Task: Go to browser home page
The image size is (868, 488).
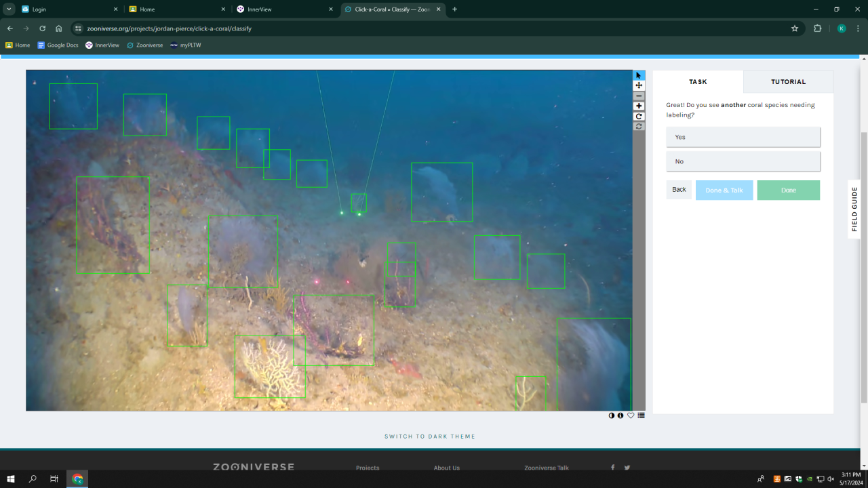Action: coord(59,28)
